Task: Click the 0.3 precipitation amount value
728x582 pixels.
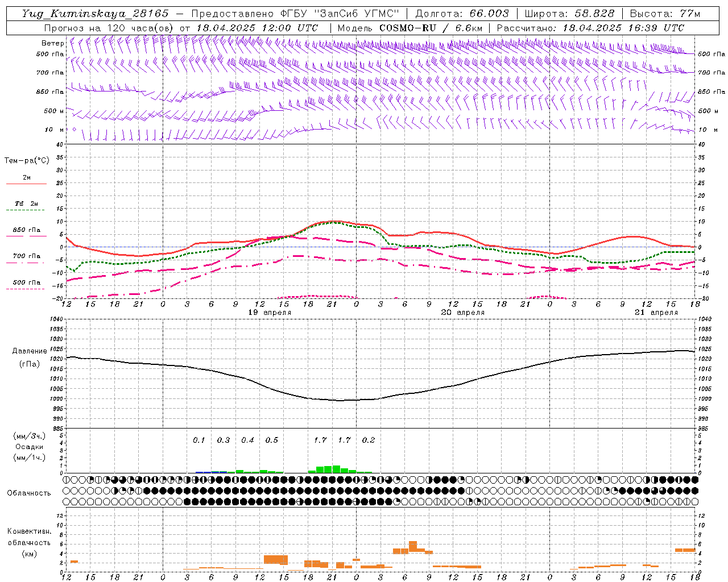Action: [x=224, y=440]
